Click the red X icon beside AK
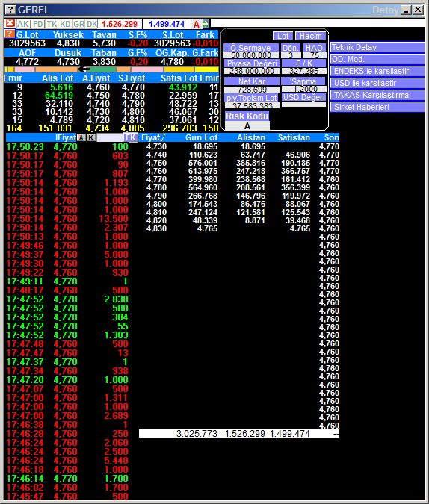Viewport: 429px width, 504px height. [x=10, y=23]
